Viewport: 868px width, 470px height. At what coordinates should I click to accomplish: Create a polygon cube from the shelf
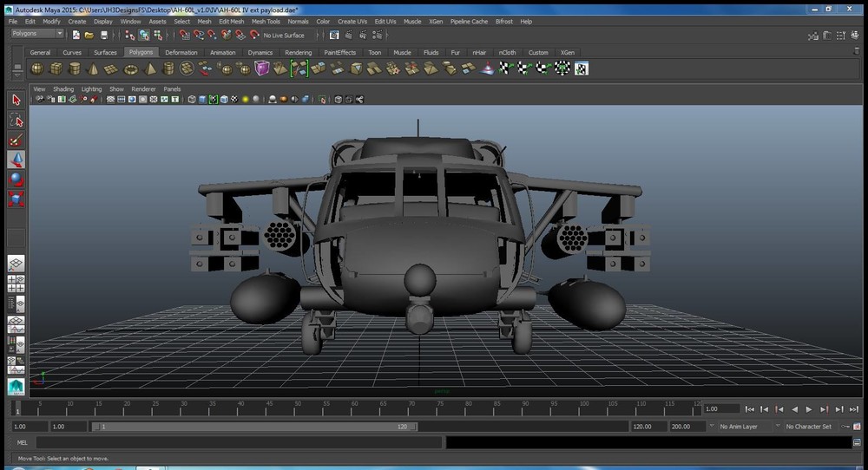tap(56, 69)
